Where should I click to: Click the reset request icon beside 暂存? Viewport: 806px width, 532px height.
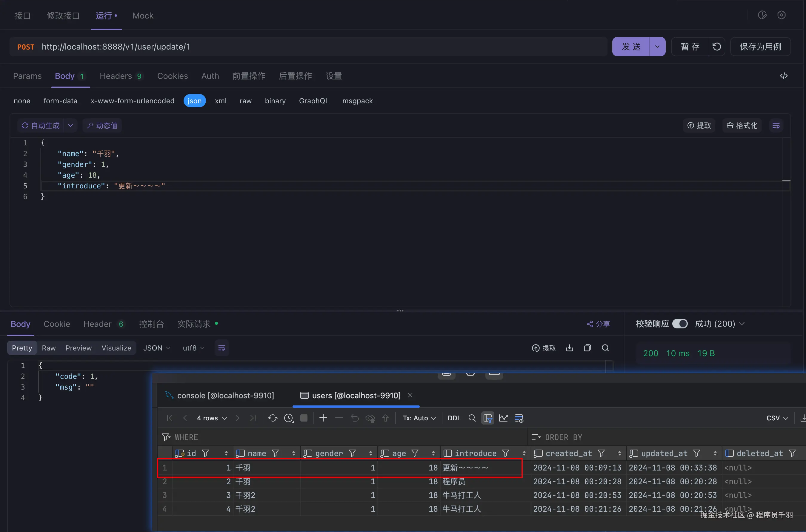point(716,47)
